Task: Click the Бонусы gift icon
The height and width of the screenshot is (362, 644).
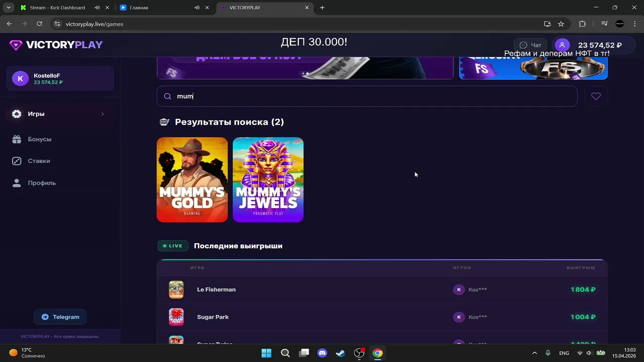Action: pos(17,139)
